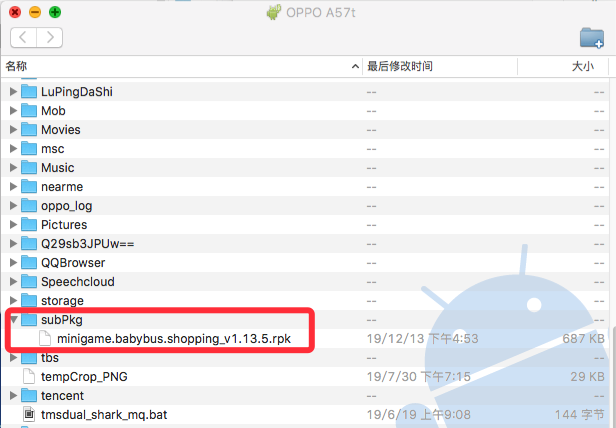The width and height of the screenshot is (616, 428).
Task: Click the QQBrowser folder icon
Action: point(29,263)
